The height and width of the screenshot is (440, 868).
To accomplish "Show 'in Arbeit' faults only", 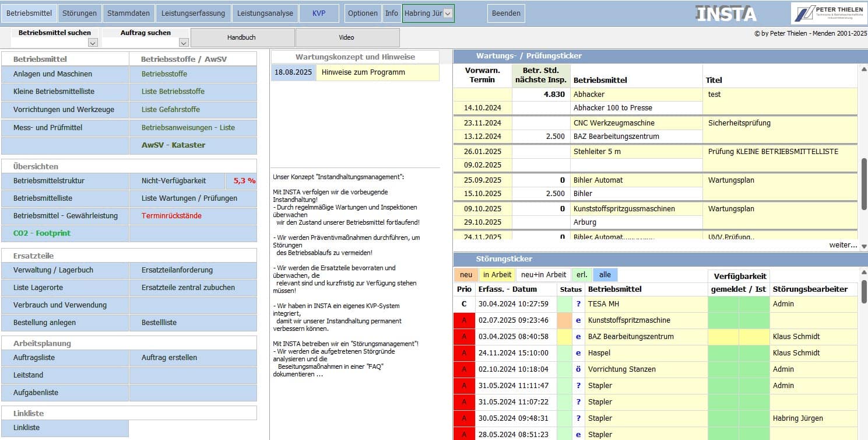I will point(497,275).
